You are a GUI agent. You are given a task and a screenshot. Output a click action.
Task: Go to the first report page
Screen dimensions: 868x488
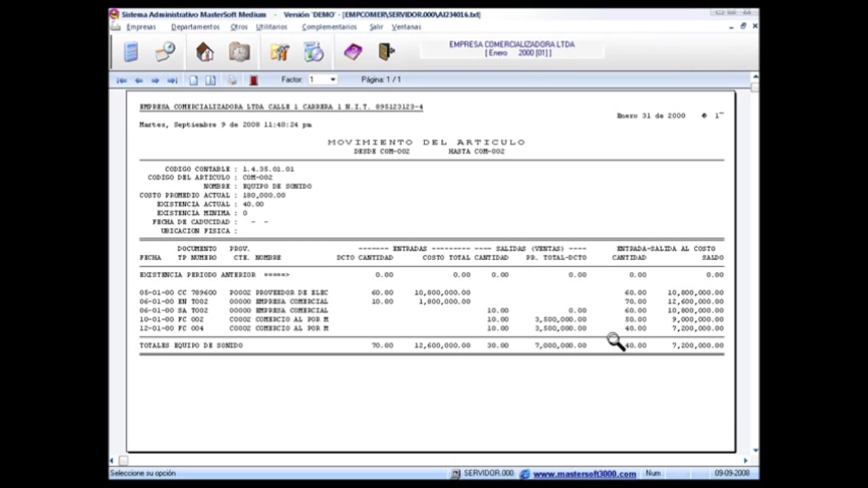121,80
